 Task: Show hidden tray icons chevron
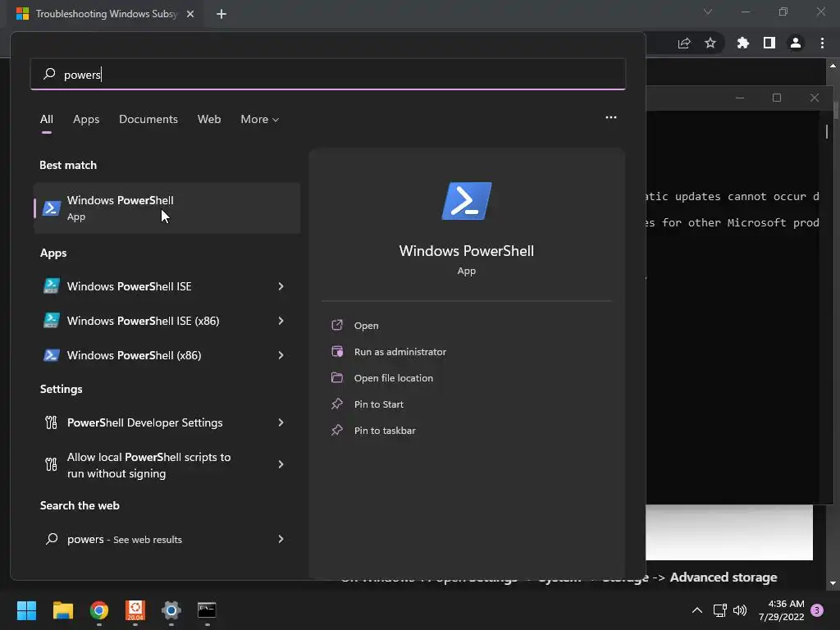[x=697, y=610]
